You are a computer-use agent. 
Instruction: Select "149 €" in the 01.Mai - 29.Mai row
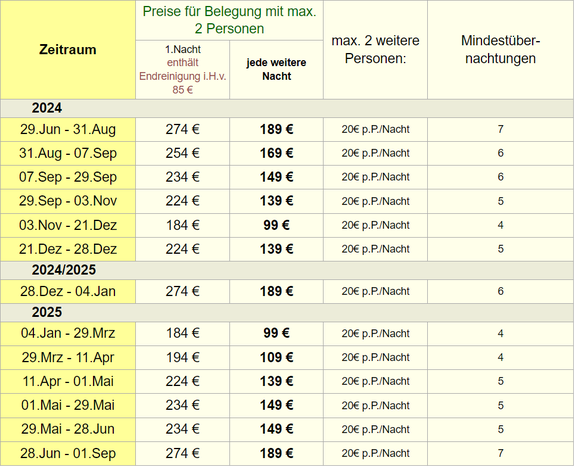(276, 405)
